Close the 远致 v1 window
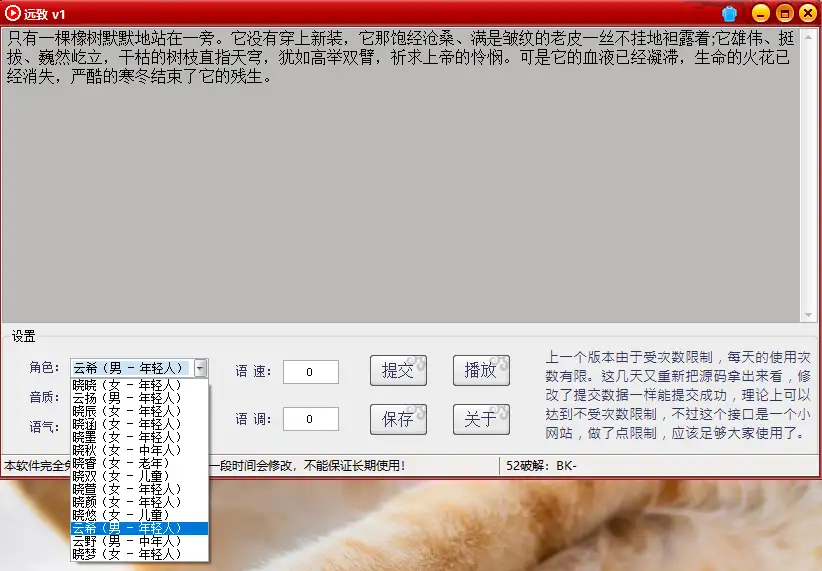 [x=807, y=14]
